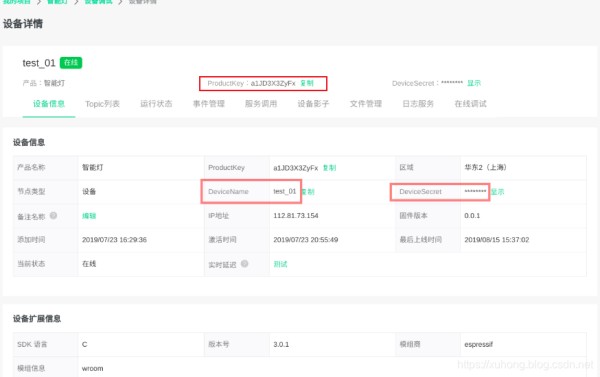The width and height of the screenshot is (600, 377).
Task: Click the green 在线 status badge
Action: 71,62
